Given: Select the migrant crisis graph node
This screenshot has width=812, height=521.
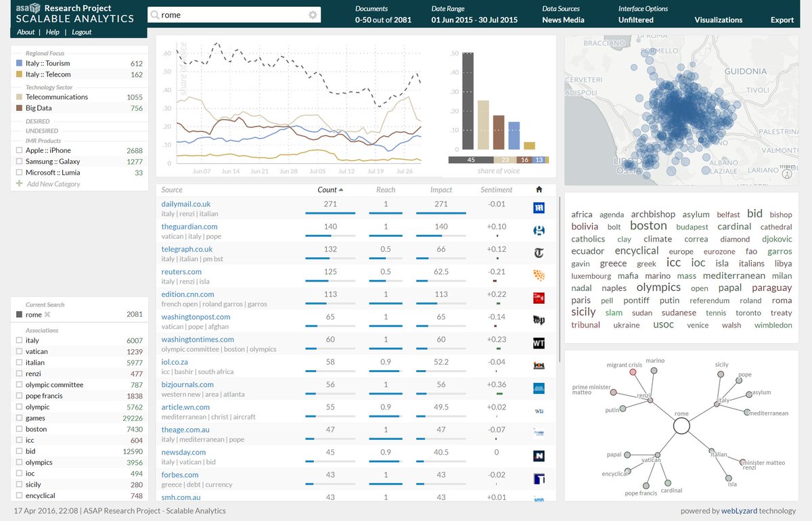Looking at the screenshot, I should (x=633, y=371).
